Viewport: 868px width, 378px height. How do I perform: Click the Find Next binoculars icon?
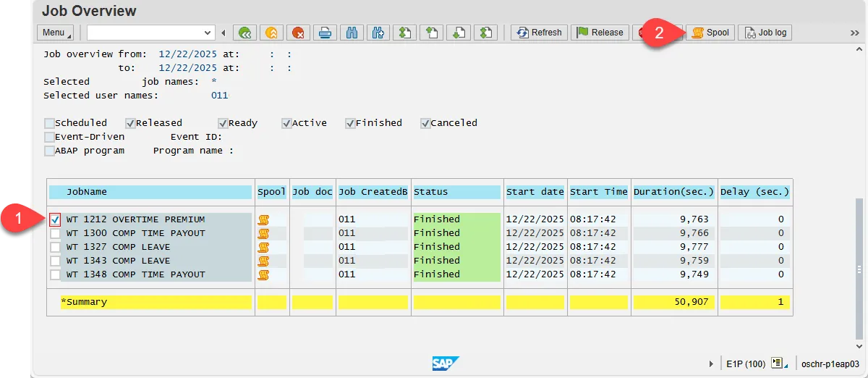(x=377, y=33)
